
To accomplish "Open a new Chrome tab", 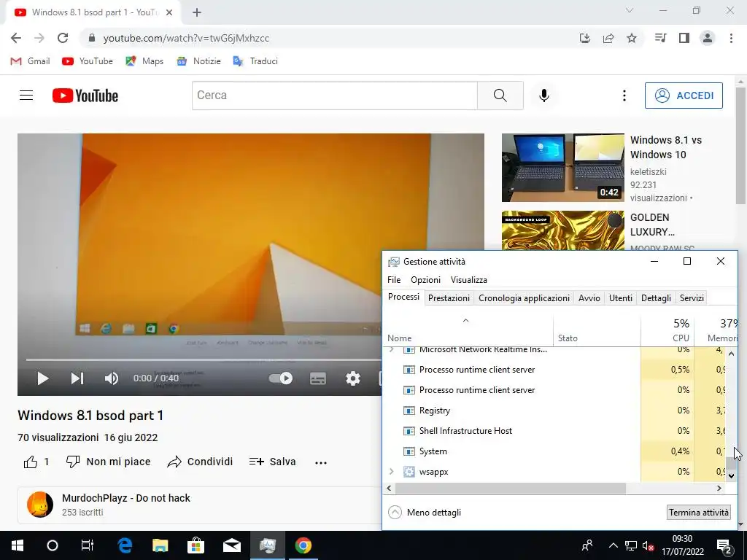I will [197, 13].
